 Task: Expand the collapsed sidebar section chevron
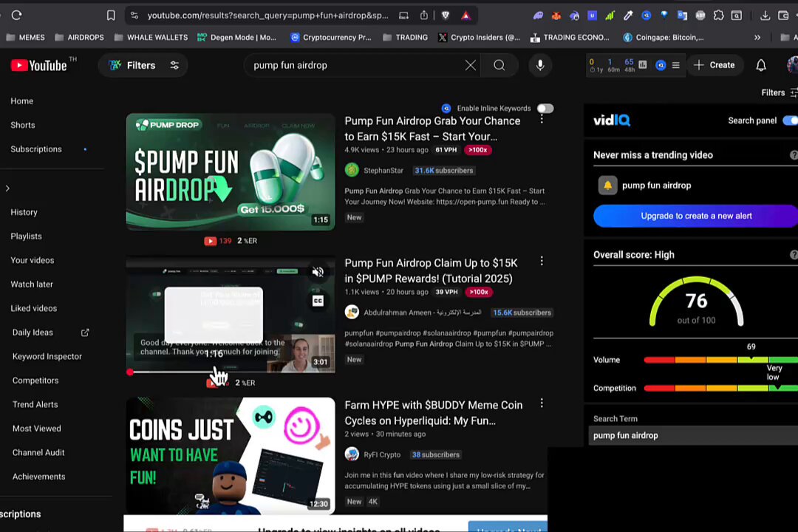point(7,188)
